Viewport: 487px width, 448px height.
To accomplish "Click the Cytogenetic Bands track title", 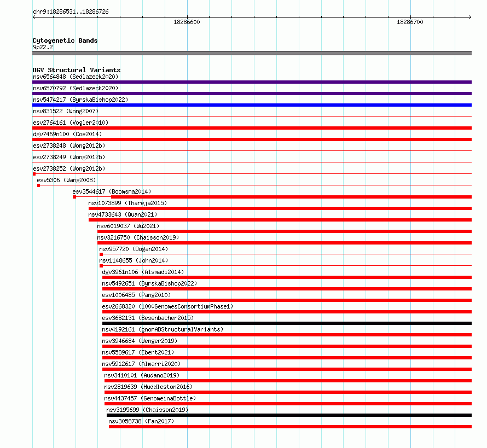I will (x=65, y=40).
